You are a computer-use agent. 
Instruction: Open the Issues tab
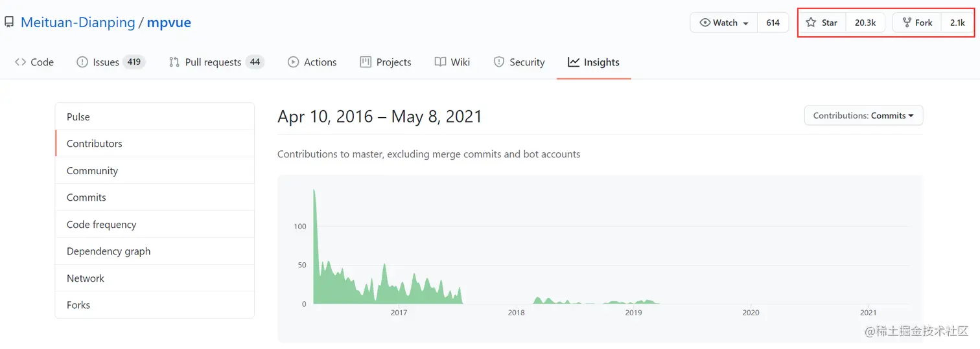(105, 62)
